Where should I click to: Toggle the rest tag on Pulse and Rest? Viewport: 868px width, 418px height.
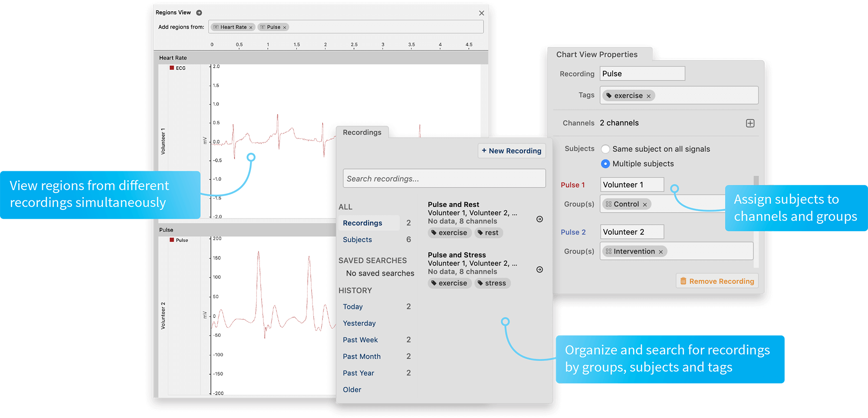(x=488, y=233)
